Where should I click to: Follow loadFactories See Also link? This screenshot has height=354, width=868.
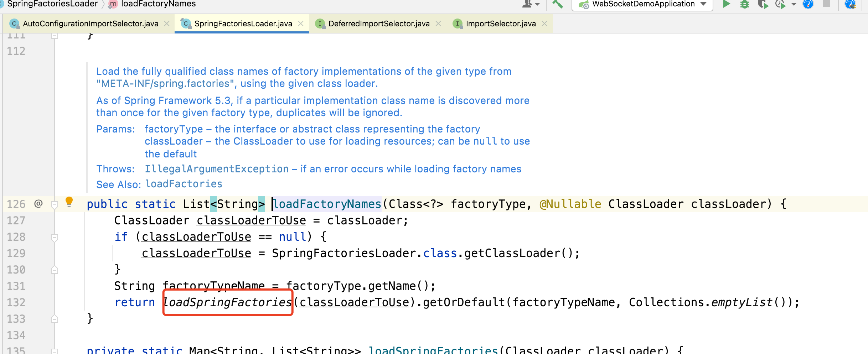click(x=184, y=184)
